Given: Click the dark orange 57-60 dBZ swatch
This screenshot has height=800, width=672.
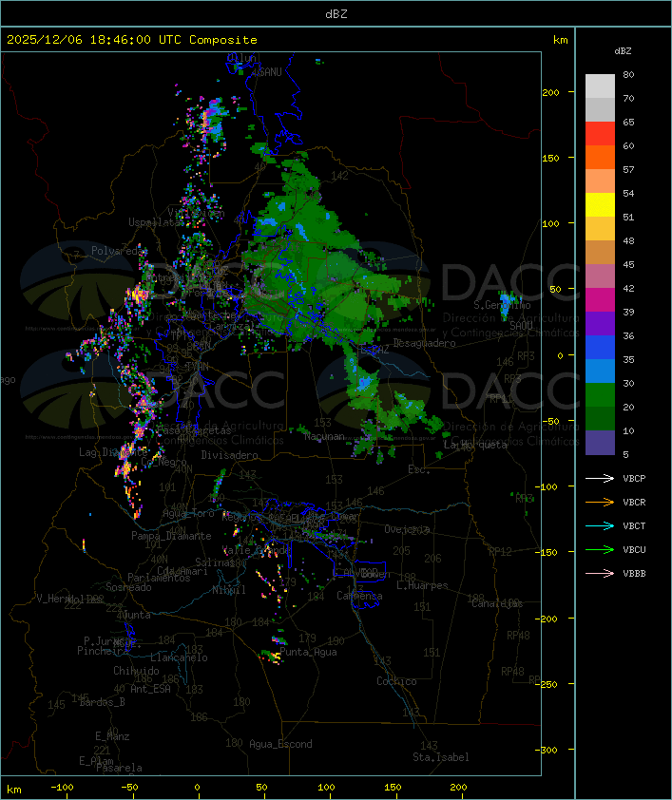Looking at the screenshot, I should pyautogui.click(x=600, y=157).
